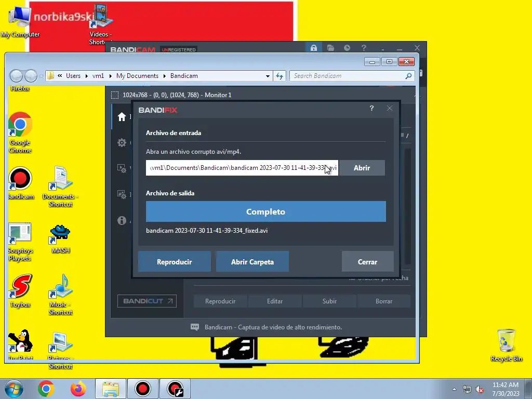Click the Bandicam lock icon in title bar

(x=313, y=48)
